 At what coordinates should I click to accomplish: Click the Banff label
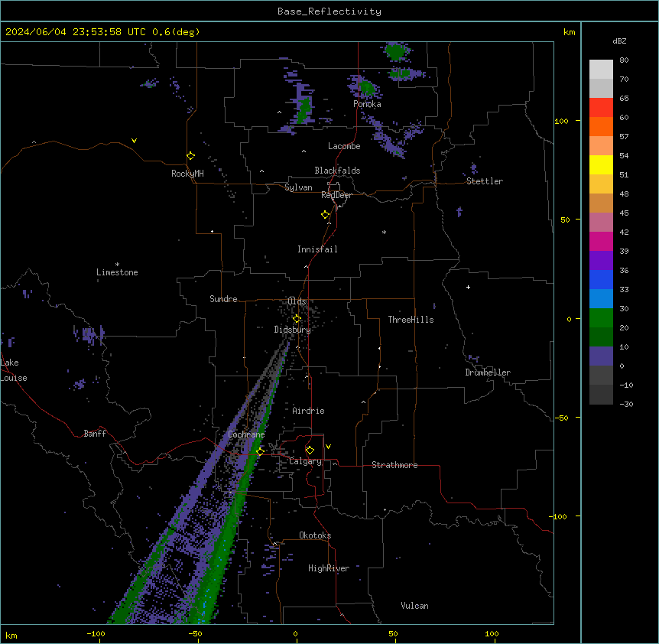pos(95,434)
